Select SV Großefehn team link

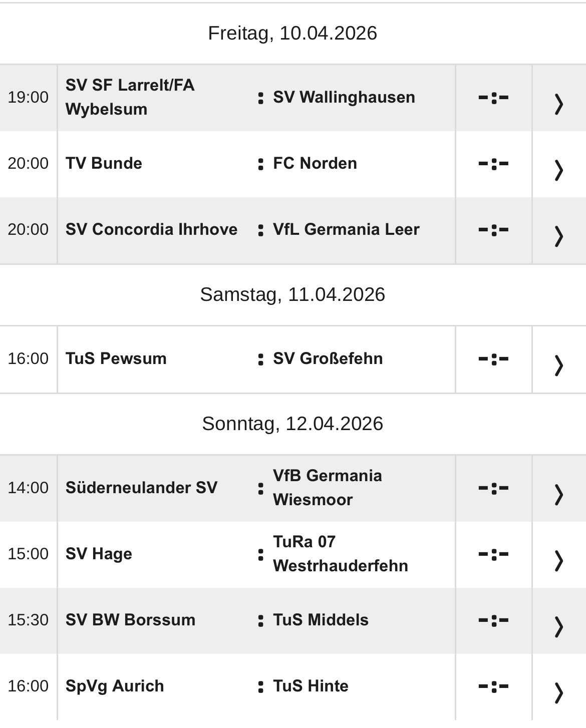click(x=328, y=358)
